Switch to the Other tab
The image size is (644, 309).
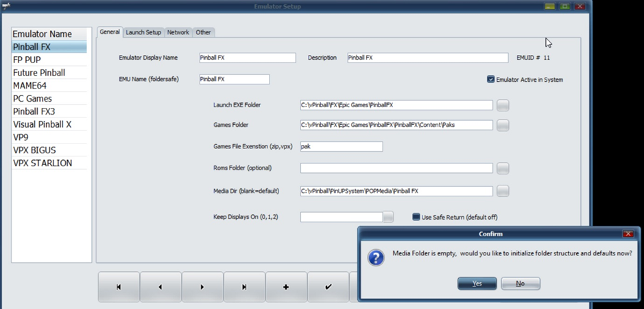(x=203, y=32)
